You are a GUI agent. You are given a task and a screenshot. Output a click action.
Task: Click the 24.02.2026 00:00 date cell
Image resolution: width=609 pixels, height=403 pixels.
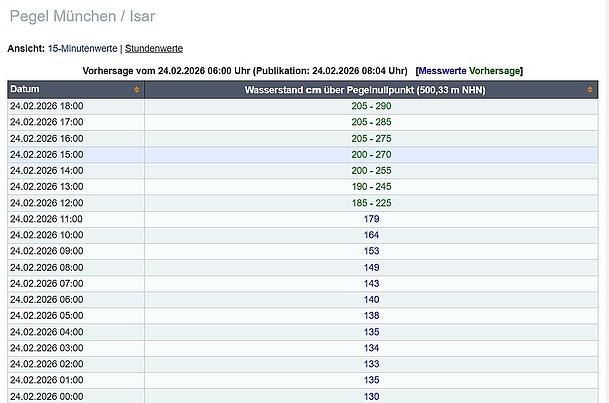point(47,396)
